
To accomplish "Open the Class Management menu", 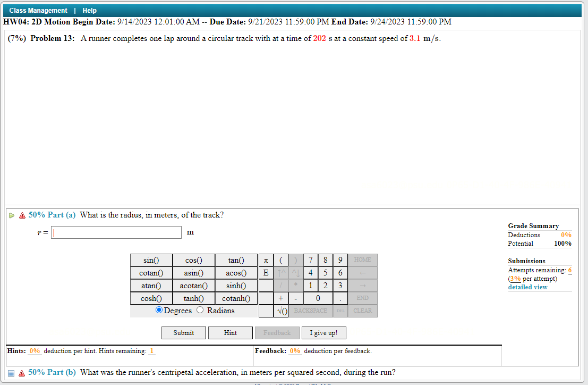I will pos(38,10).
